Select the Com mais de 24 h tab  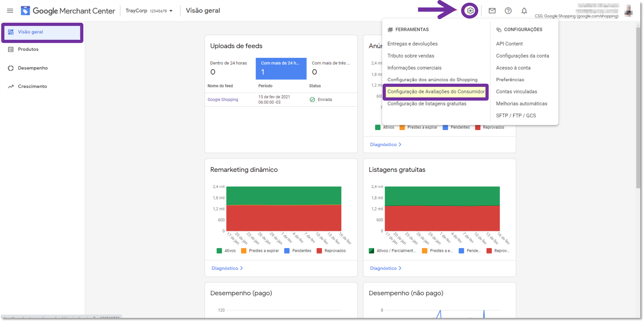coord(281,68)
